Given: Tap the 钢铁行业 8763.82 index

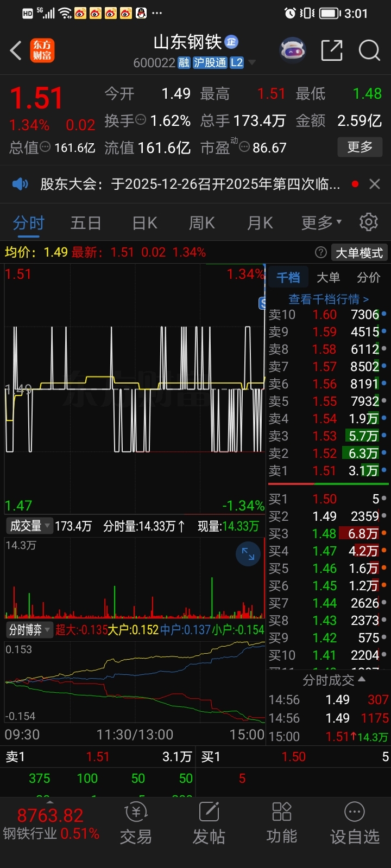Looking at the screenshot, I should click(51, 824).
